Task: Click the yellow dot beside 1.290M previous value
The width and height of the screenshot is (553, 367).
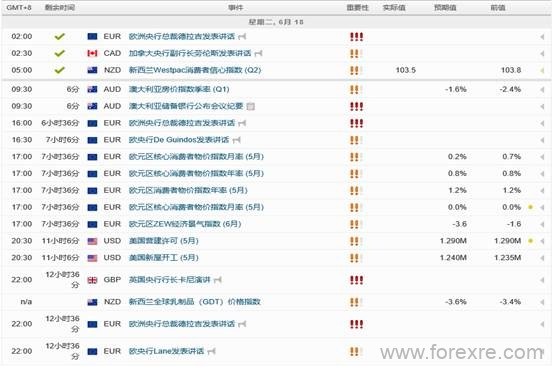Action: pos(530,241)
